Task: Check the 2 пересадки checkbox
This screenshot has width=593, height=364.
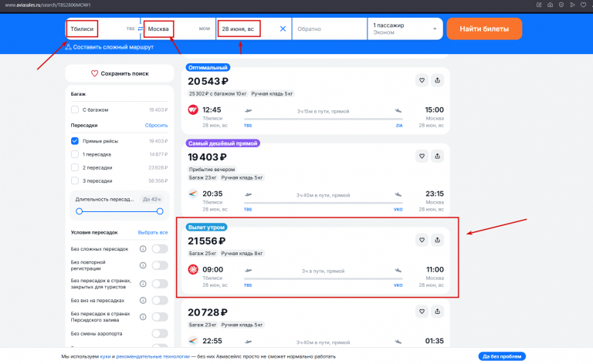Action: click(75, 167)
